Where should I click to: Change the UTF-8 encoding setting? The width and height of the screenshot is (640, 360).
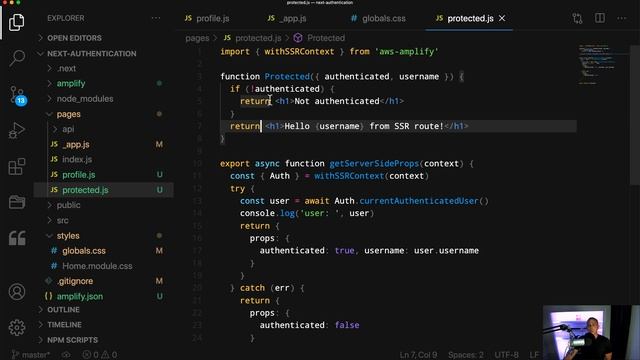click(506, 355)
